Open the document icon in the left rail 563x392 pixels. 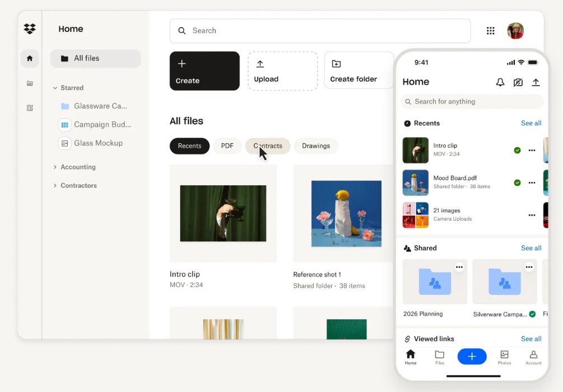click(x=30, y=108)
